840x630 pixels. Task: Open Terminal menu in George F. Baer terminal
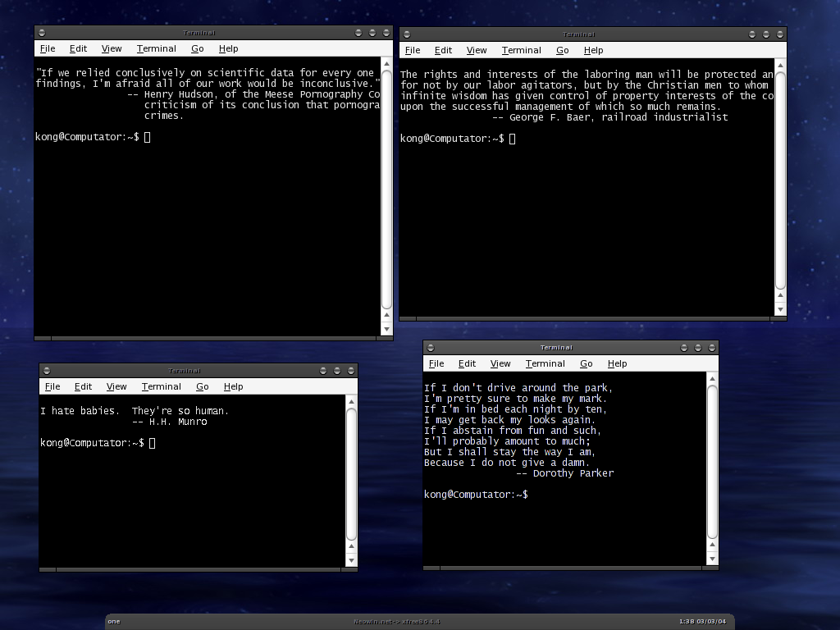tap(521, 50)
